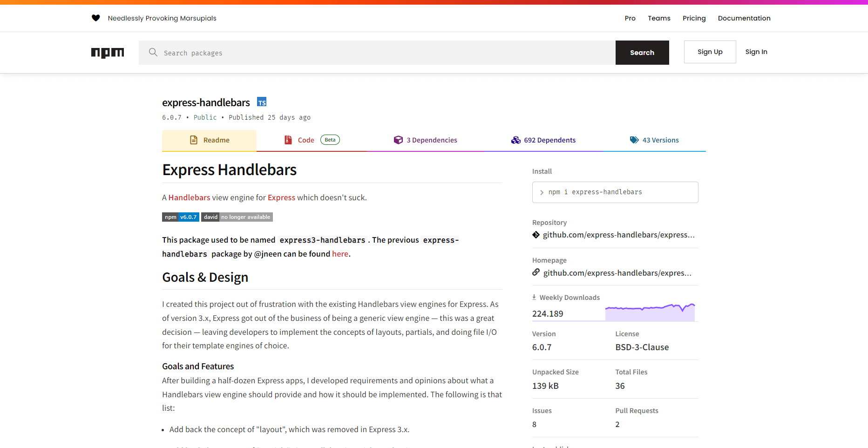Click the install command prompt chevron
Image resolution: width=868 pixels, height=448 pixels.
coord(542,192)
